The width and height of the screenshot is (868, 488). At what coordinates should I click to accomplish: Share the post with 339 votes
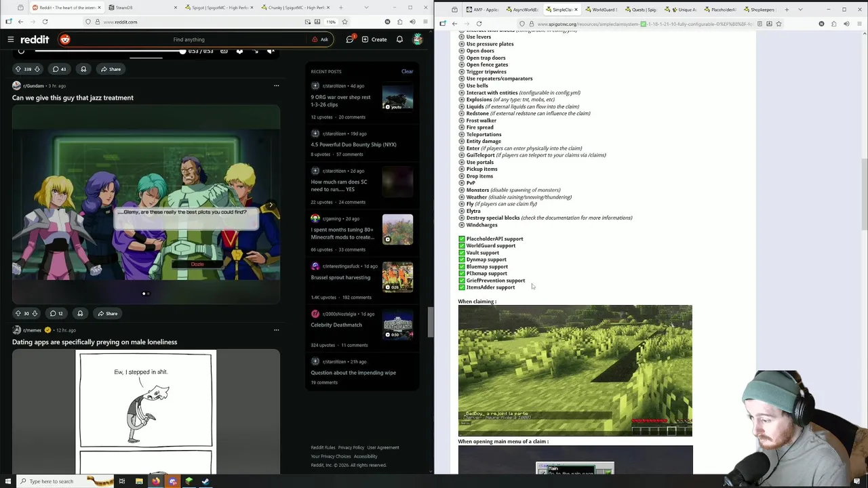tap(111, 69)
